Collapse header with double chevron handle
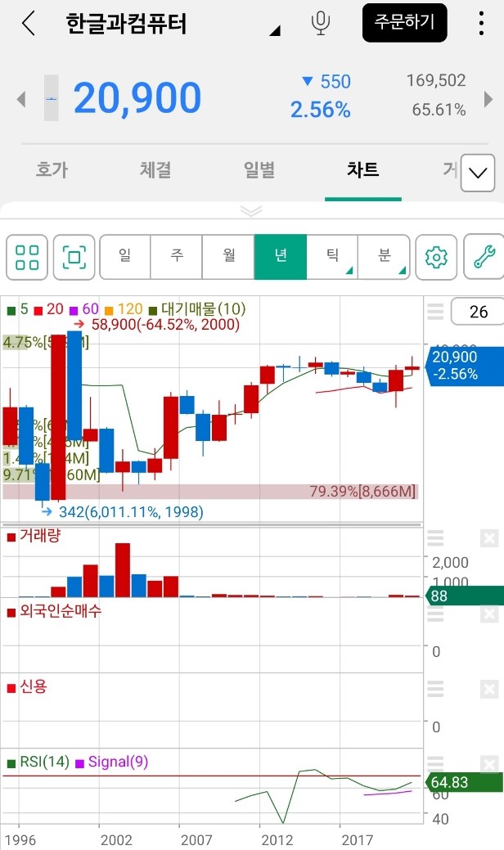The image size is (504, 850). pos(251,211)
